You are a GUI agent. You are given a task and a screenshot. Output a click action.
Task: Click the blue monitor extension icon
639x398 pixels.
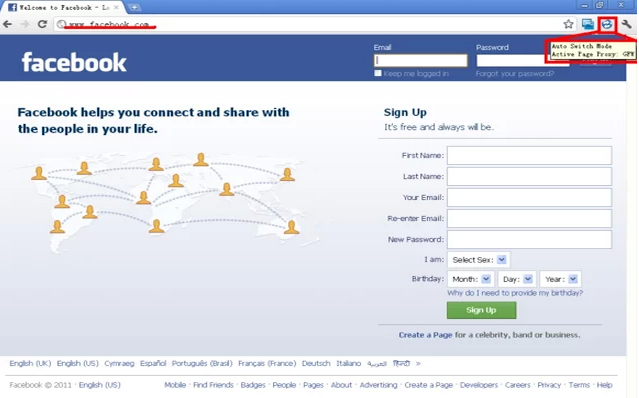coord(588,24)
